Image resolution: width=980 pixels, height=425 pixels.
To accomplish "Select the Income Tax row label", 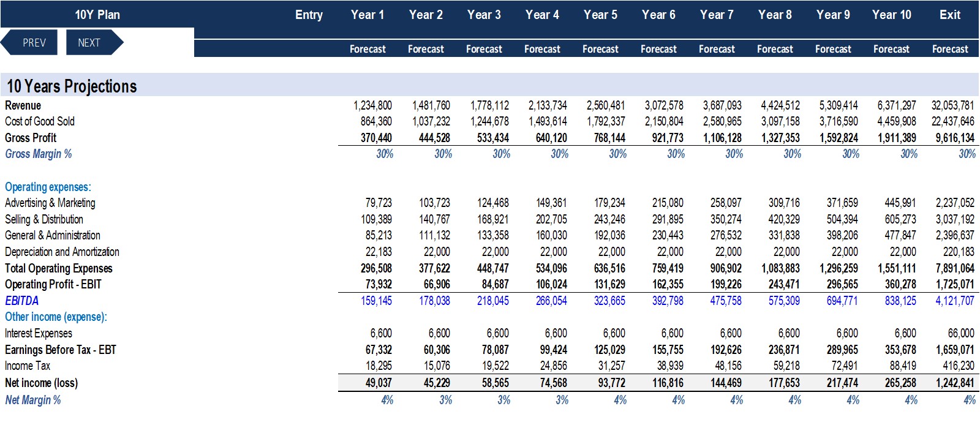I will coord(28,366).
